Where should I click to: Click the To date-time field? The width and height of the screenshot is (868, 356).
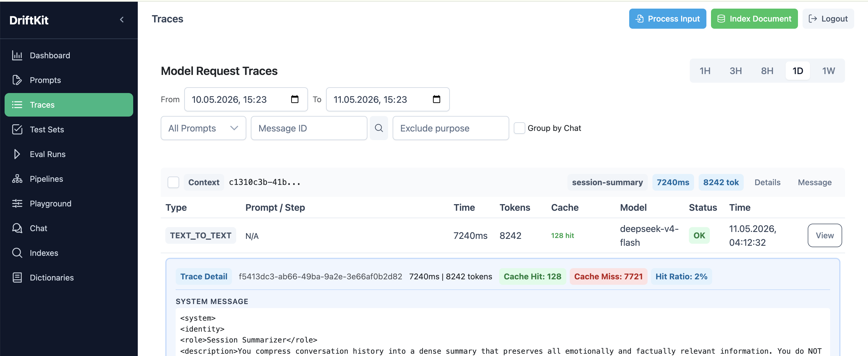point(387,99)
